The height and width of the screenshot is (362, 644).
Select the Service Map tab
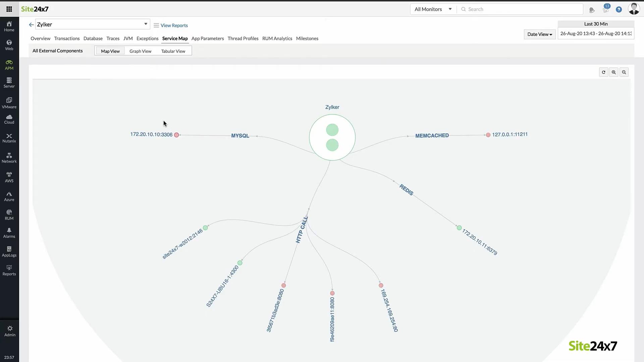point(175,39)
